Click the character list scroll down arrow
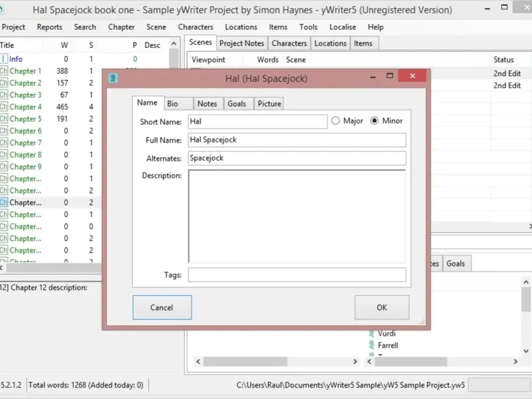Viewport: 532px width, 399px height. (x=526, y=351)
